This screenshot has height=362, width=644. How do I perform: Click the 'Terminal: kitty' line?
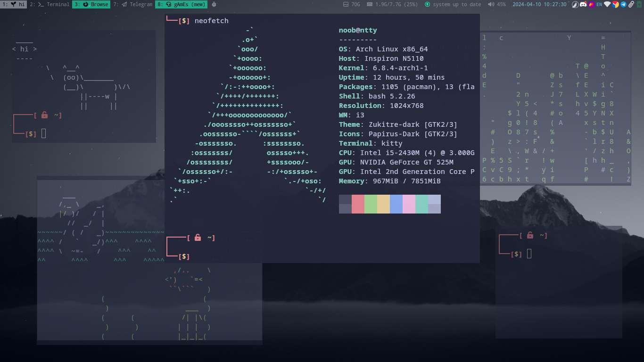pyautogui.click(x=371, y=143)
